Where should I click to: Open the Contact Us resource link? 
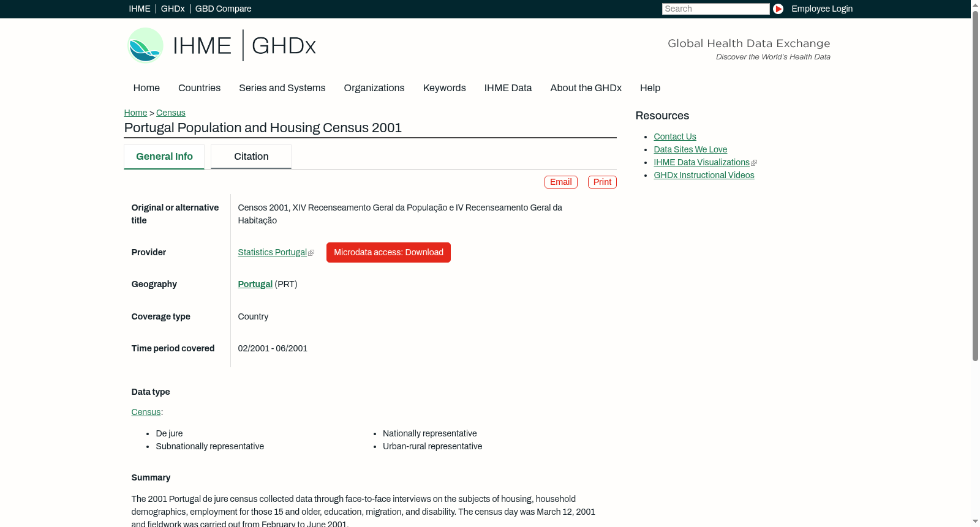coord(675,136)
